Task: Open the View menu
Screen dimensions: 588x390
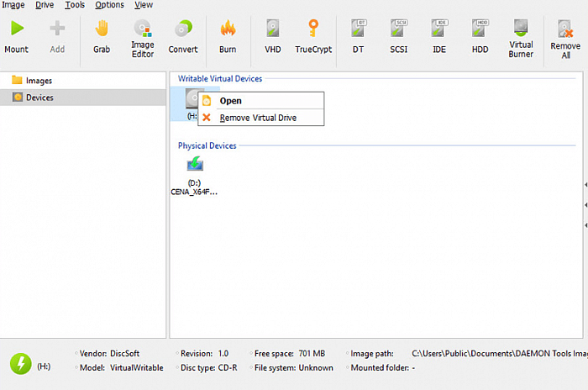Action: point(144,5)
